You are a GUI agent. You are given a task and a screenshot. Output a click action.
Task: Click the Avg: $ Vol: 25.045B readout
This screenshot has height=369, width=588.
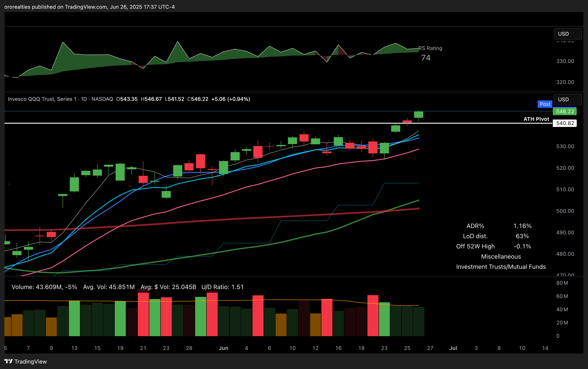tap(168, 287)
